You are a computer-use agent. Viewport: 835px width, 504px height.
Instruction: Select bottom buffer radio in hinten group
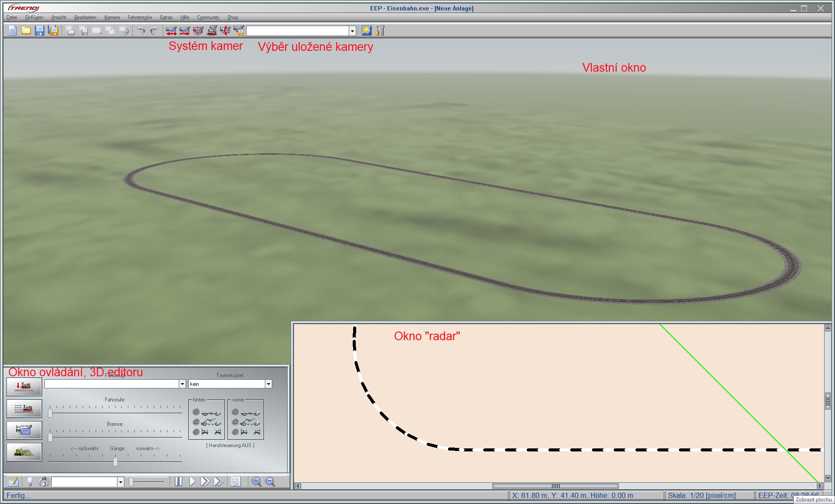[x=196, y=432]
